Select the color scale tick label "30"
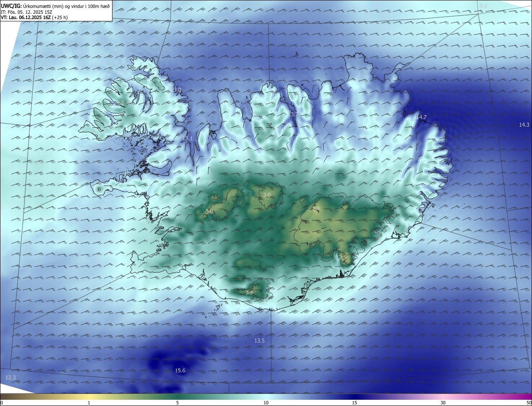Image resolution: width=532 pixels, height=406 pixels. point(443,403)
